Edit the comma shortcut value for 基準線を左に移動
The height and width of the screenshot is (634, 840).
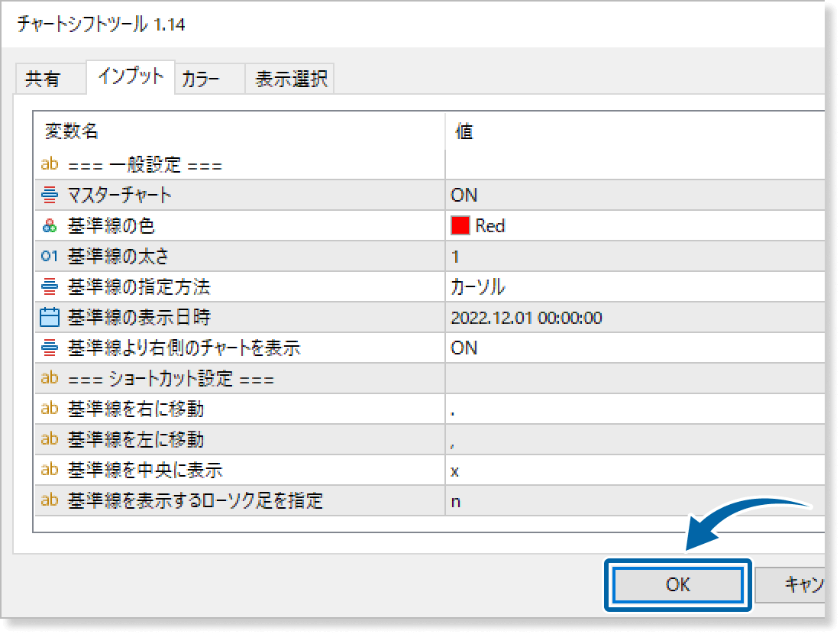coord(635,439)
